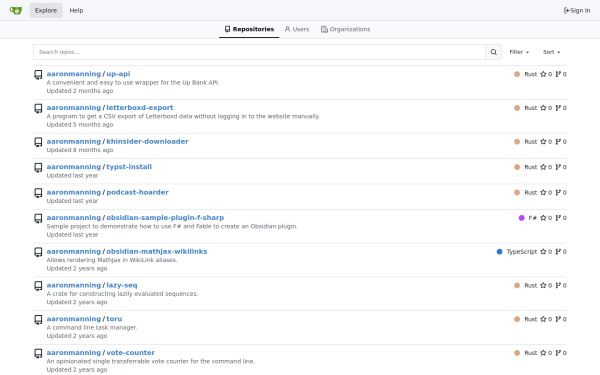Click the Rust label in vote-counter row
Screen dimensions: 600x375
(531, 353)
